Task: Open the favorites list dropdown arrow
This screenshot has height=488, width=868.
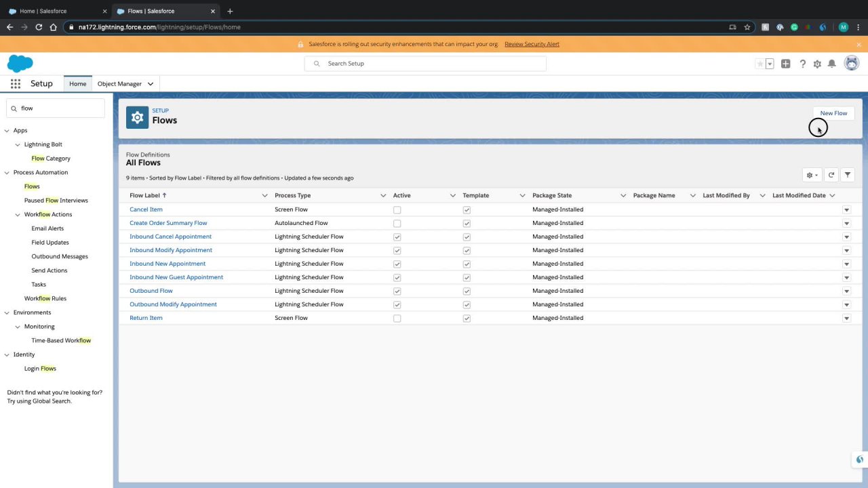Action: point(770,64)
